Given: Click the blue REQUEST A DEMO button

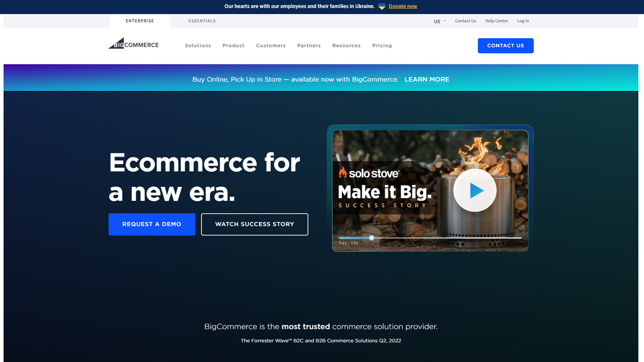Looking at the screenshot, I should click(152, 224).
